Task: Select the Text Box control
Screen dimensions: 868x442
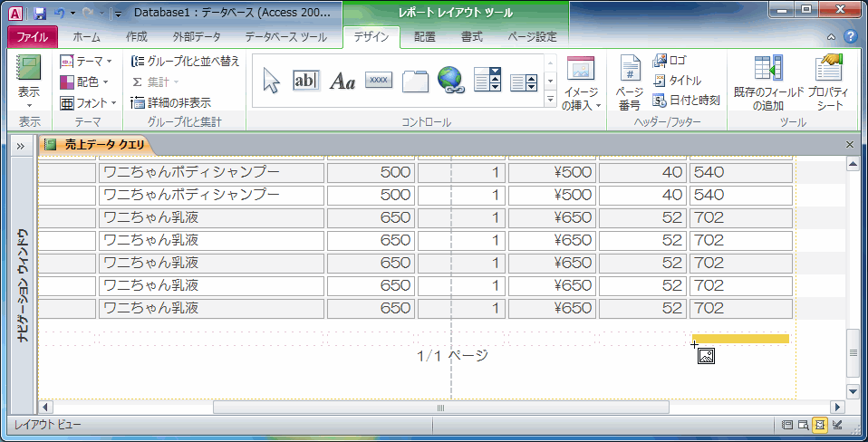Action: click(x=306, y=81)
